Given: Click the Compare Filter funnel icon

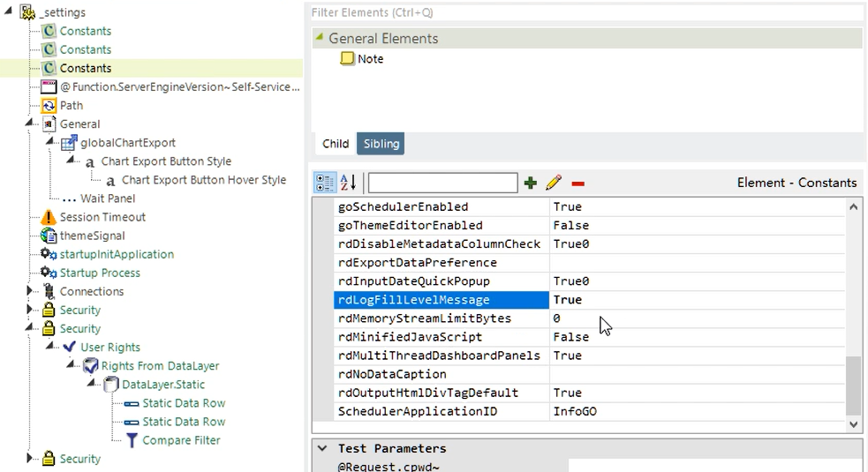Looking at the screenshot, I should tap(132, 440).
